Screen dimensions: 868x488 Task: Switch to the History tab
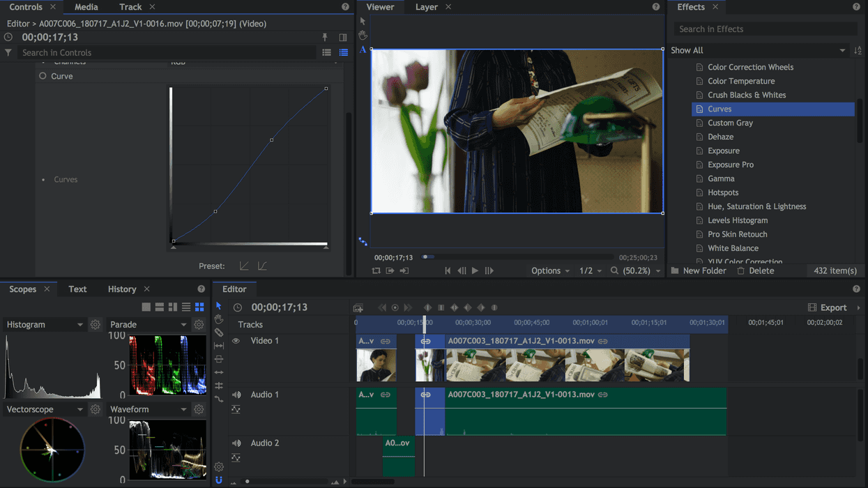pos(122,289)
